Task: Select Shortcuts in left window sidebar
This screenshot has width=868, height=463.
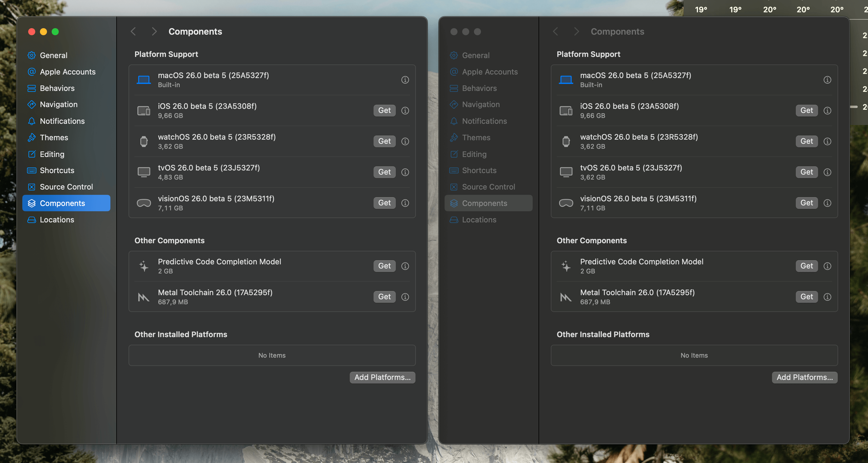Action: click(x=66, y=170)
